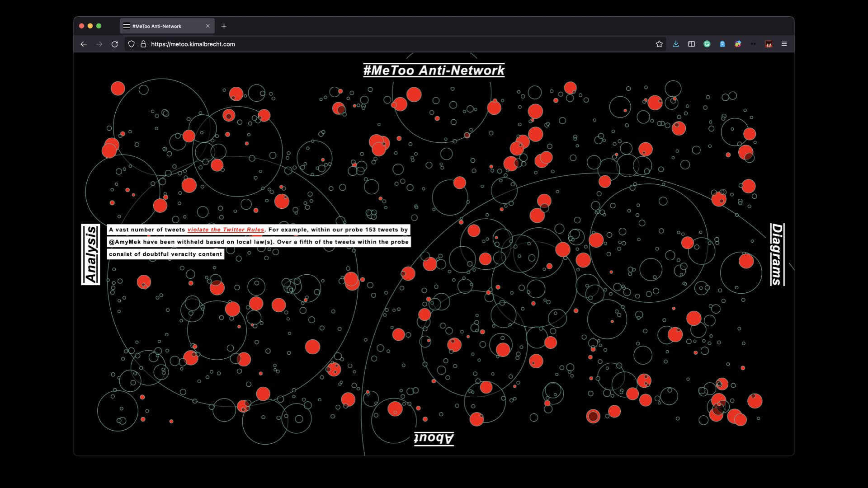868x488 pixels.
Task: Open the upside-down About section
Action: [434, 438]
